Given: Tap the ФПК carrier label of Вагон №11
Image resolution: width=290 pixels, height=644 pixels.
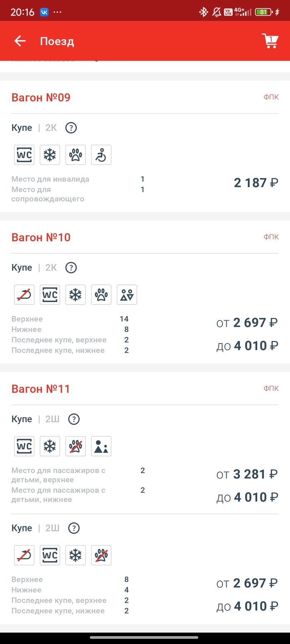Looking at the screenshot, I should [x=271, y=388].
